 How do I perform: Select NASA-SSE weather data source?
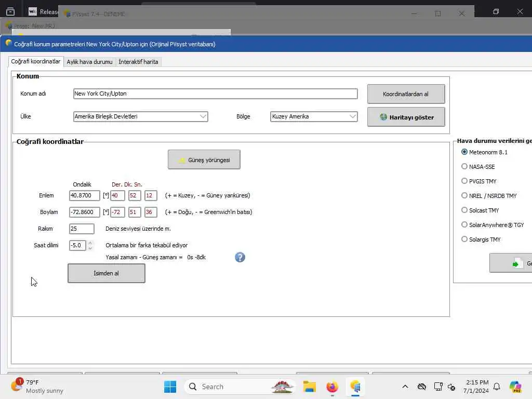(464, 166)
